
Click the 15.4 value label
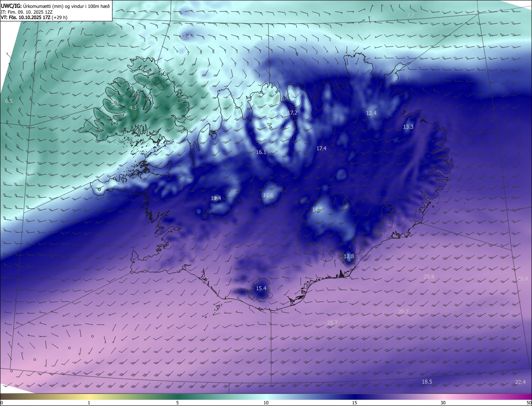pos(261,289)
